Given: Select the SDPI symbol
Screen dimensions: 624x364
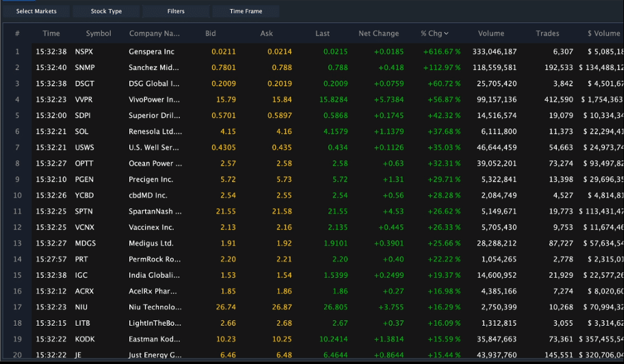Looking at the screenshot, I should (x=83, y=115).
